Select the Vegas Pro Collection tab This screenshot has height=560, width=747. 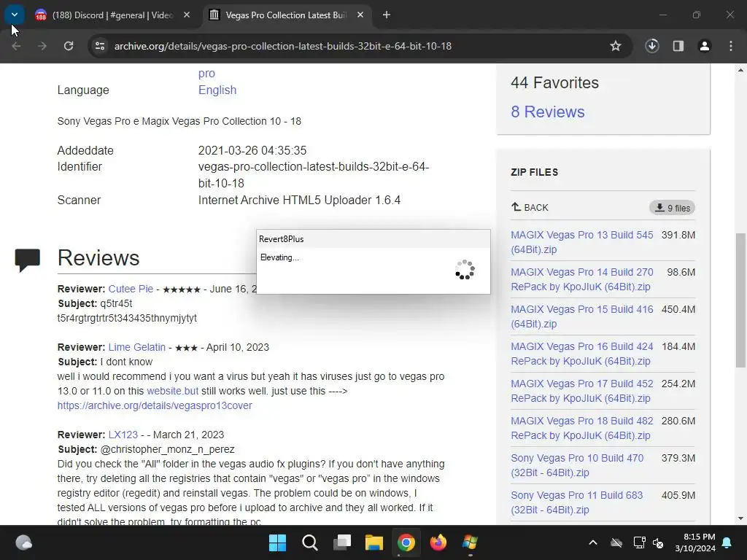pyautogui.click(x=286, y=15)
